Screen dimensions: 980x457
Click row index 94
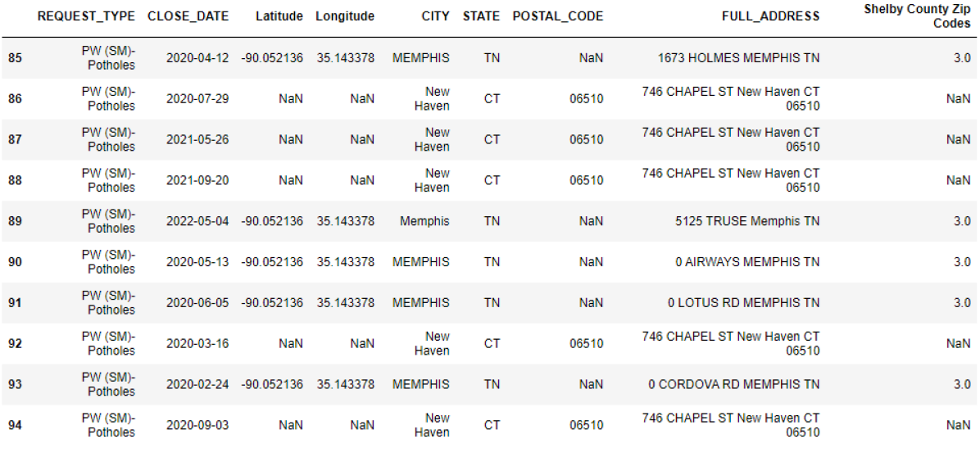click(x=15, y=425)
